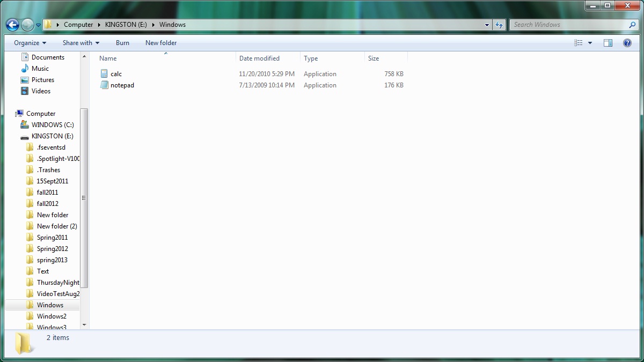The image size is (644, 362).
Task: Open the Videos library
Action: click(41, 91)
